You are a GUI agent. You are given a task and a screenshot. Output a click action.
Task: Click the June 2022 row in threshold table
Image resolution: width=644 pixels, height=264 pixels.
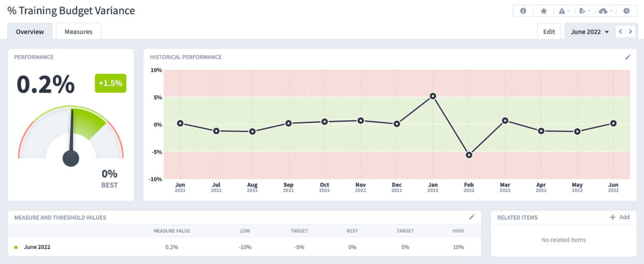click(37, 247)
